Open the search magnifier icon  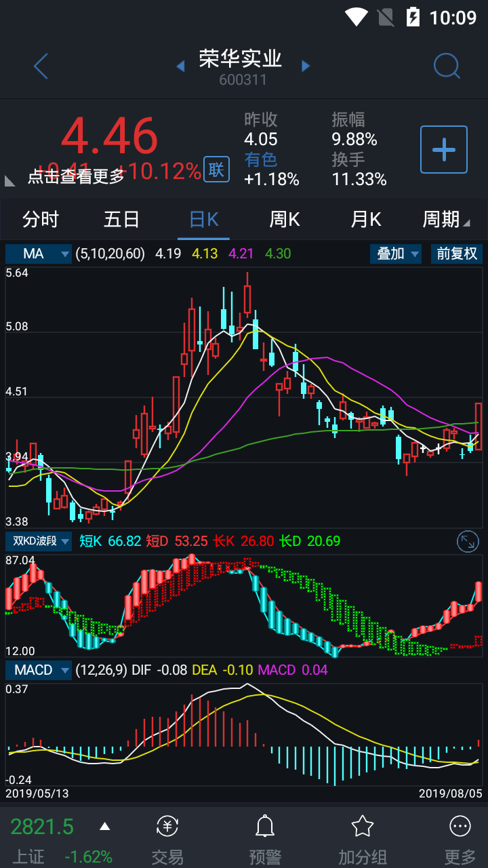447,66
